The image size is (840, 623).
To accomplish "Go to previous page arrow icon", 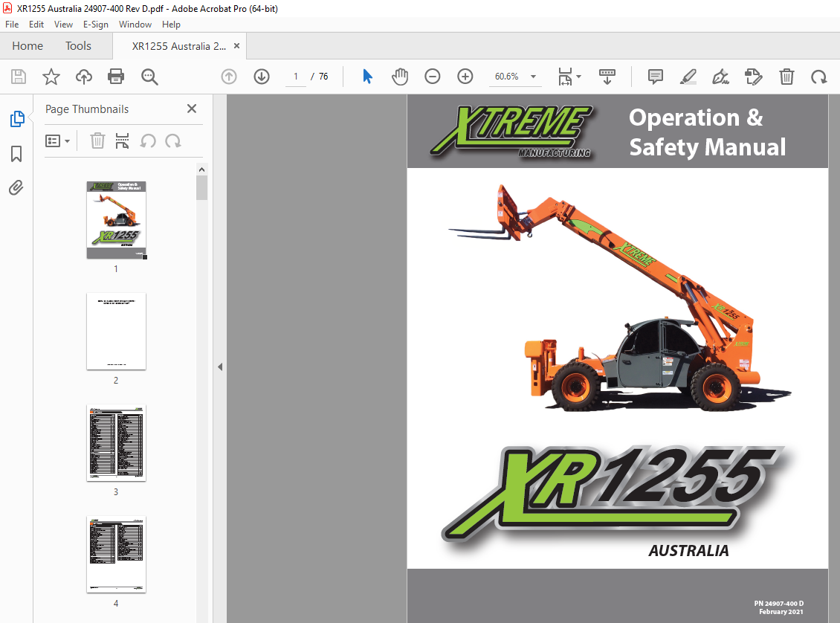I will coord(229,77).
